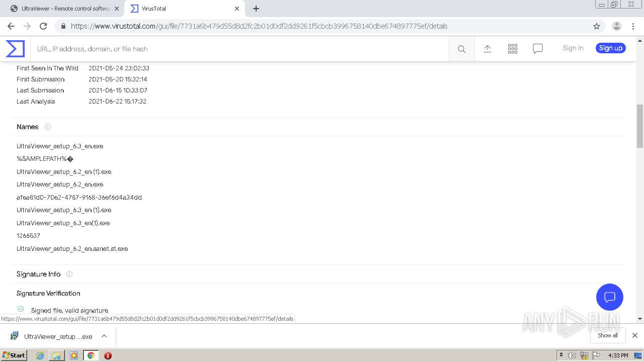Show hidden tray icons arrow
644x362 pixels.
[x=561, y=355]
